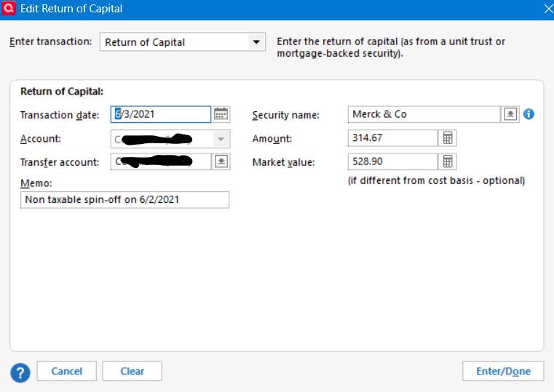Click the Amount field showing 314.67
The width and height of the screenshot is (554, 392).
click(x=392, y=138)
